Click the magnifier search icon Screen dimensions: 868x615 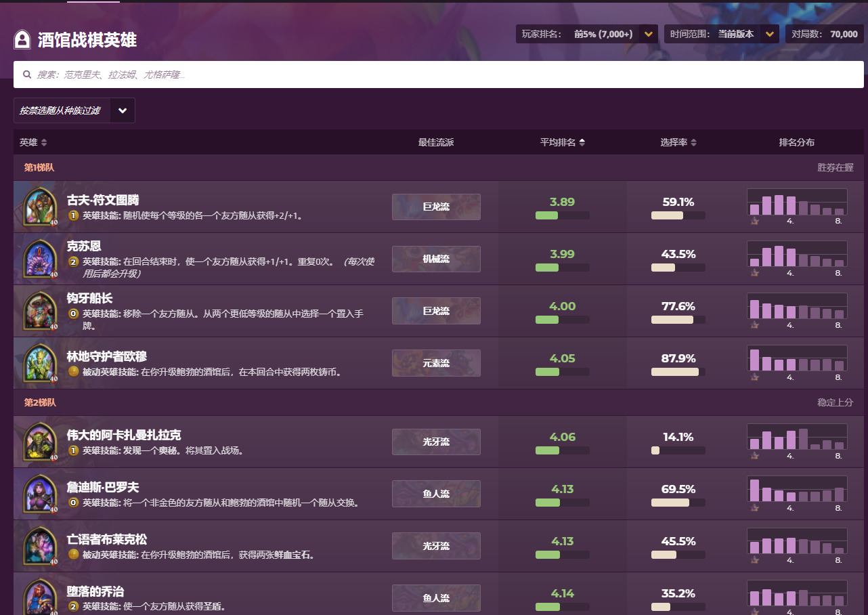coord(27,75)
